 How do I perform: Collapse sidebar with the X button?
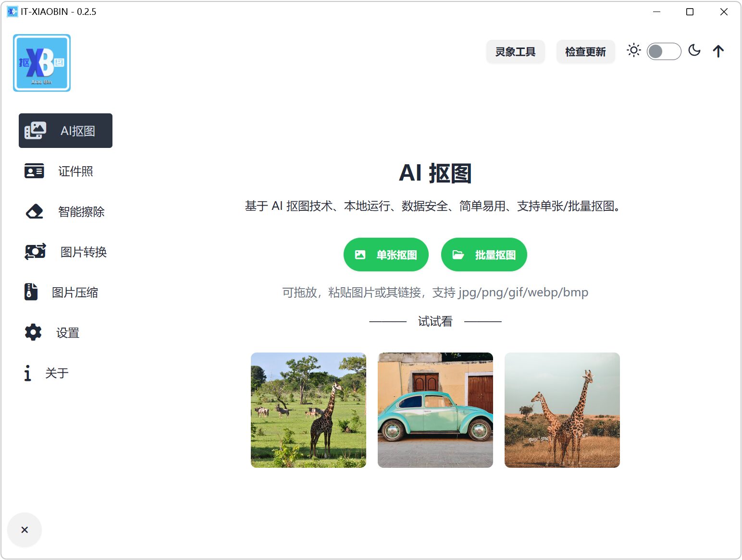point(25,530)
